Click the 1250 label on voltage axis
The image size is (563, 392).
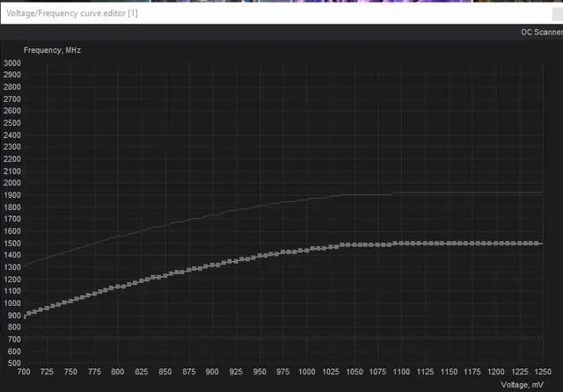542,373
